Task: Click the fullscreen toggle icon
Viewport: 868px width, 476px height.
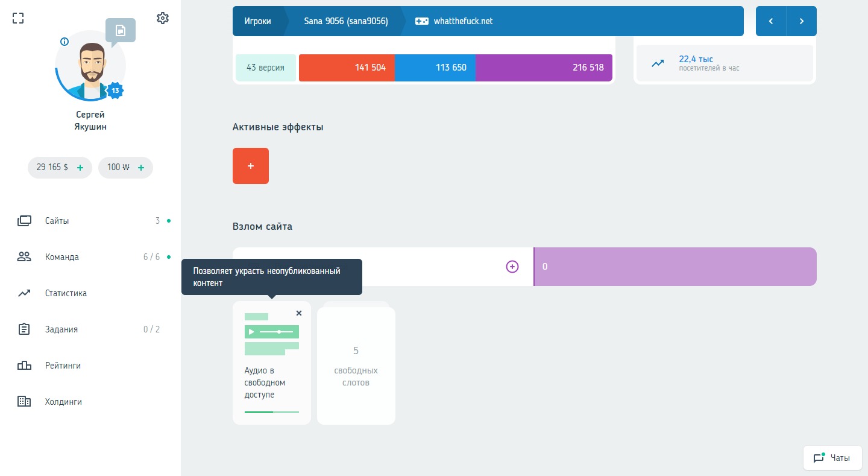Action: pyautogui.click(x=18, y=18)
